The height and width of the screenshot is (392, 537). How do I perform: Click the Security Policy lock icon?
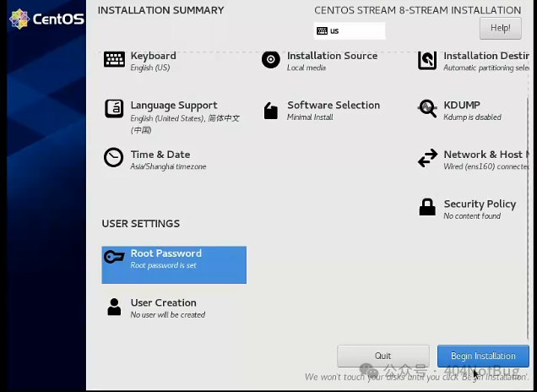(x=428, y=207)
